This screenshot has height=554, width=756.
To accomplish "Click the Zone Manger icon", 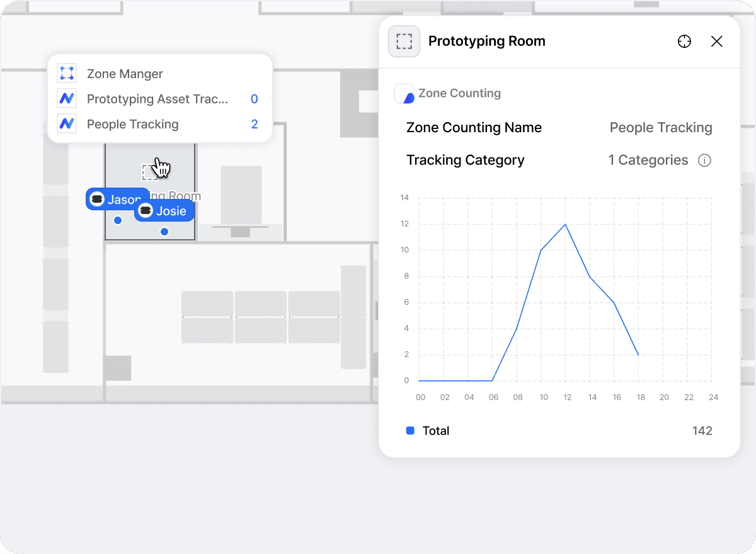I will click(x=67, y=74).
